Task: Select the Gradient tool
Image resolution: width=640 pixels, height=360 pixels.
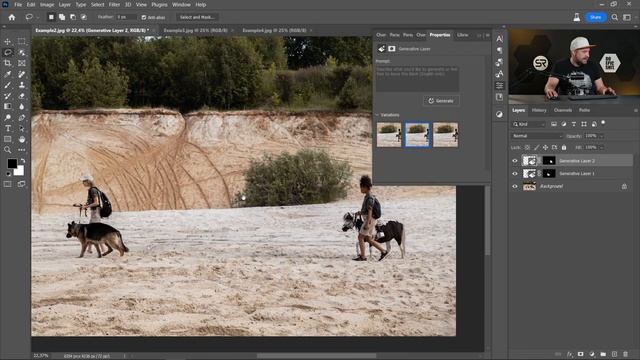Action: (8, 107)
